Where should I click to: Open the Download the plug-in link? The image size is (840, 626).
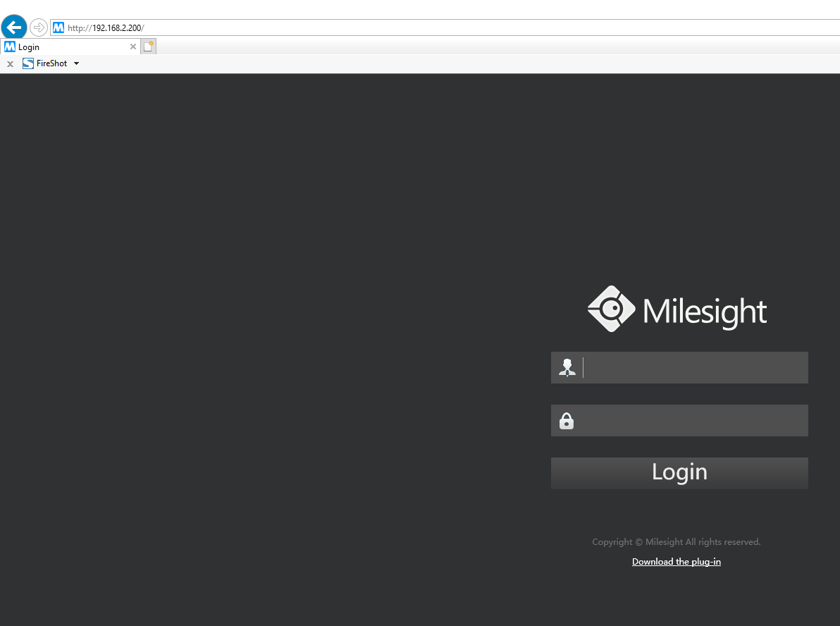(x=676, y=562)
